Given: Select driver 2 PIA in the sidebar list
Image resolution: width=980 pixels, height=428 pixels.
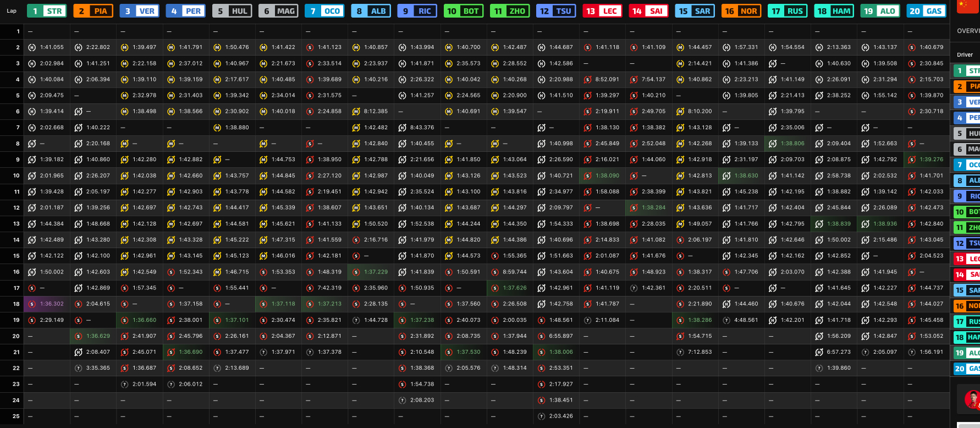Looking at the screenshot, I should (966, 86).
